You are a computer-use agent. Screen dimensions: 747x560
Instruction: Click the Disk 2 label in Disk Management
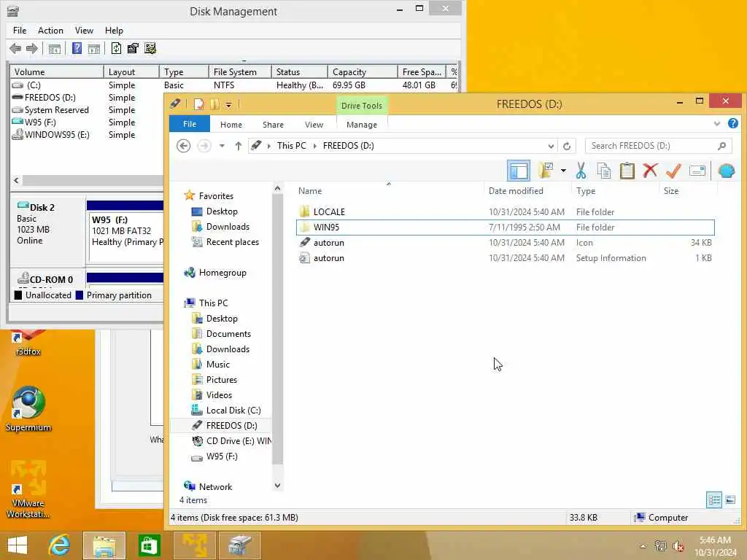point(42,208)
